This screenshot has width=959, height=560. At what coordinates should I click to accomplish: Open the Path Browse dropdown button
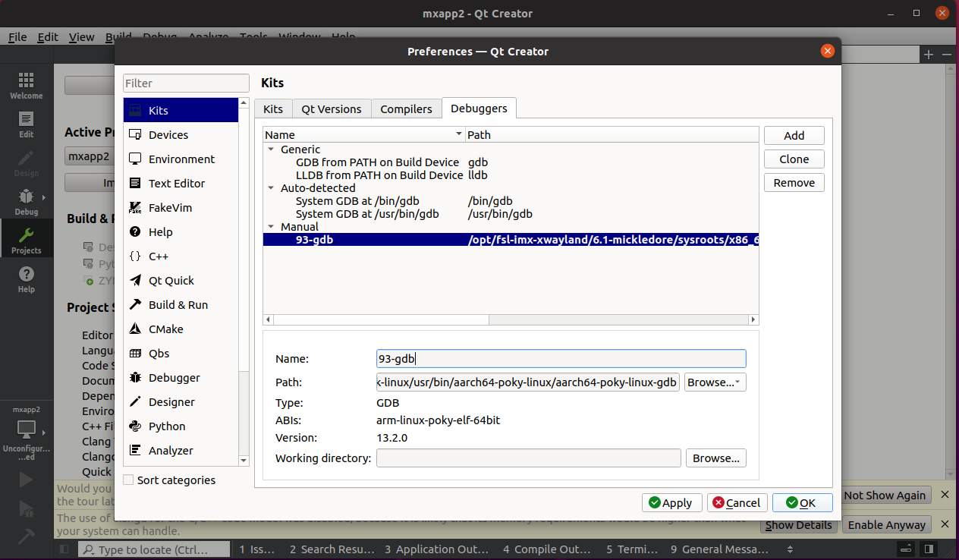715,382
